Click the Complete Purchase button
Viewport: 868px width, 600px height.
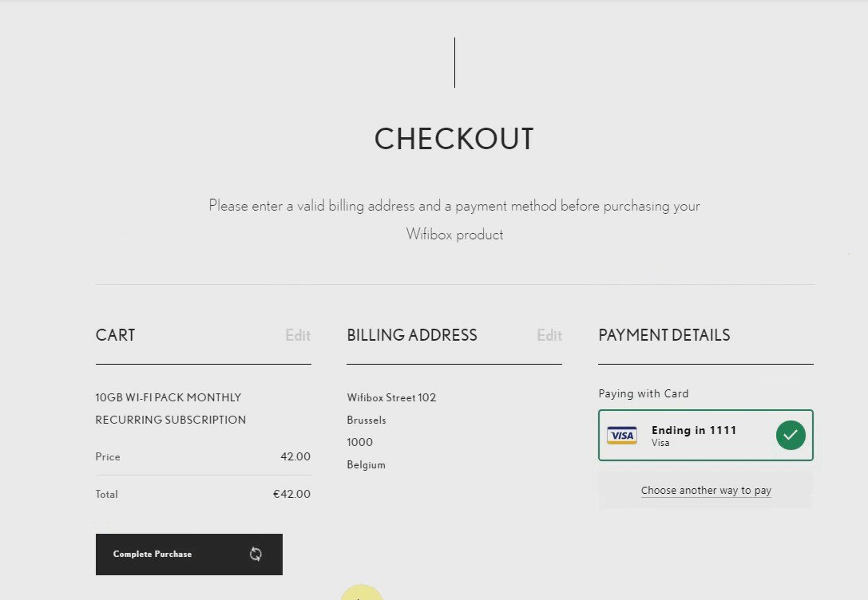[189, 554]
